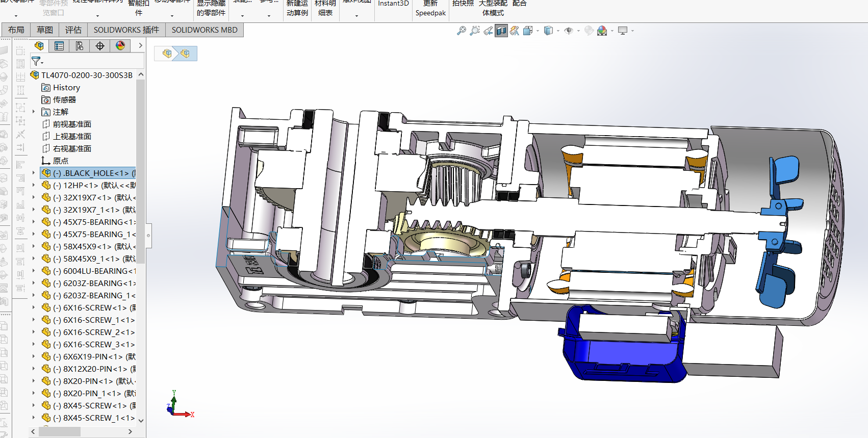The height and width of the screenshot is (438, 868).
Task: Click the 6203Z-BEARING<1> part icon
Action: click(46, 283)
